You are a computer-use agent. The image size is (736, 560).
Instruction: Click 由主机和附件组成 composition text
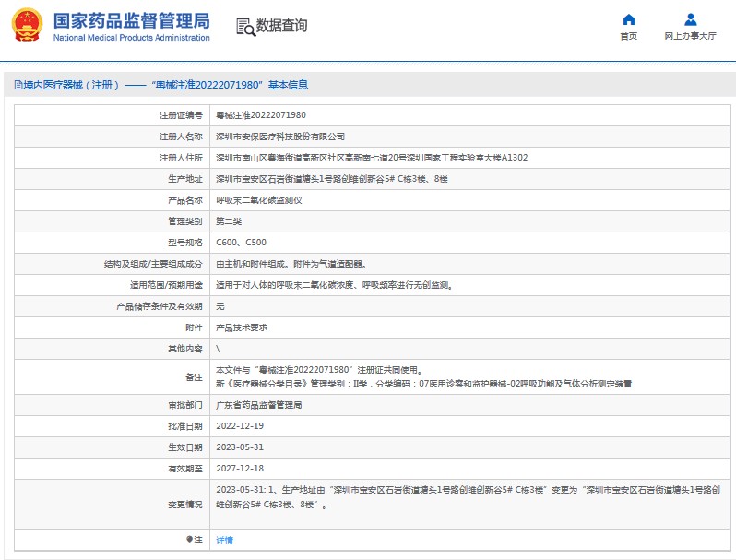(x=291, y=264)
